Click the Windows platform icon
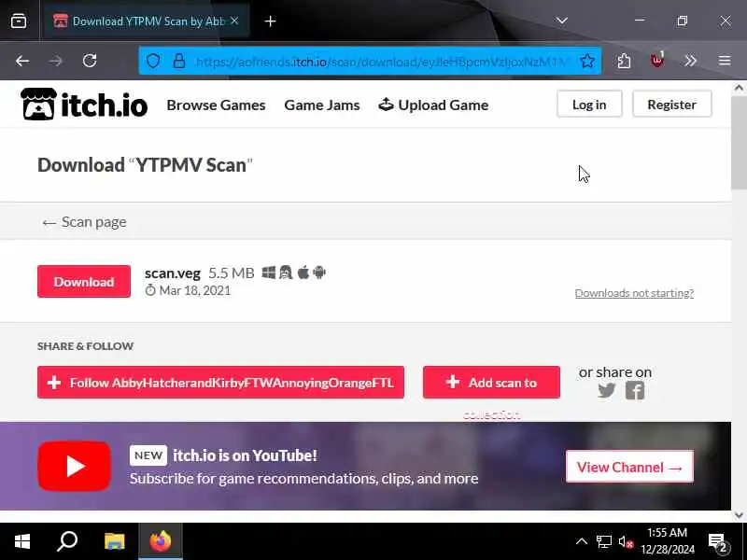The height and width of the screenshot is (560, 747). click(269, 273)
